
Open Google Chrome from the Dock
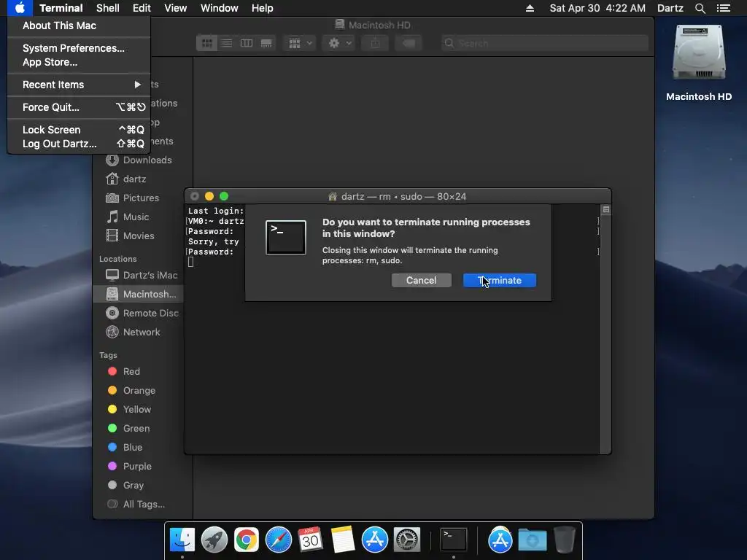click(247, 540)
